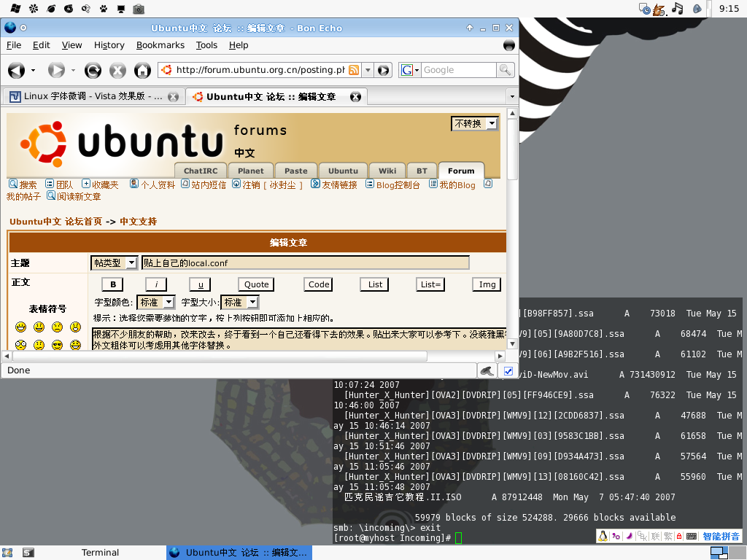The height and width of the screenshot is (560, 747).
Task: Open the search engine chooser arrow
Action: coord(417,71)
